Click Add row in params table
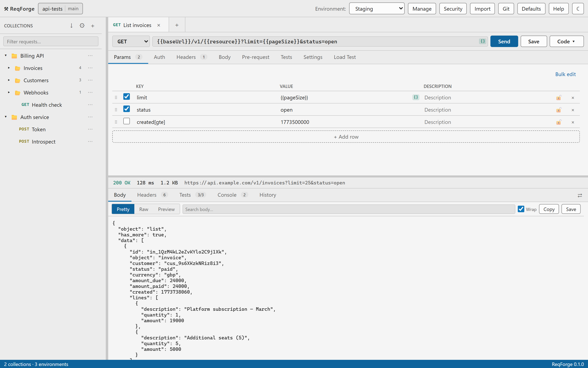588x368 pixels. (346, 137)
